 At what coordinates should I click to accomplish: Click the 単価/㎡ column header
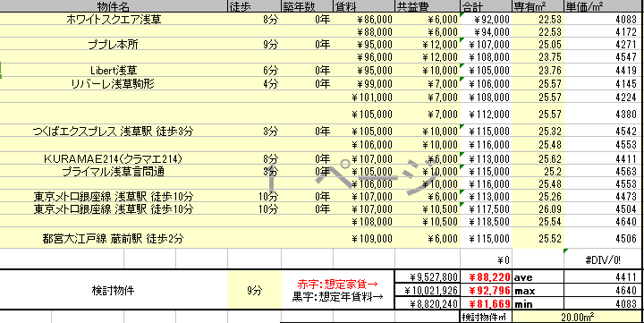(604, 6)
